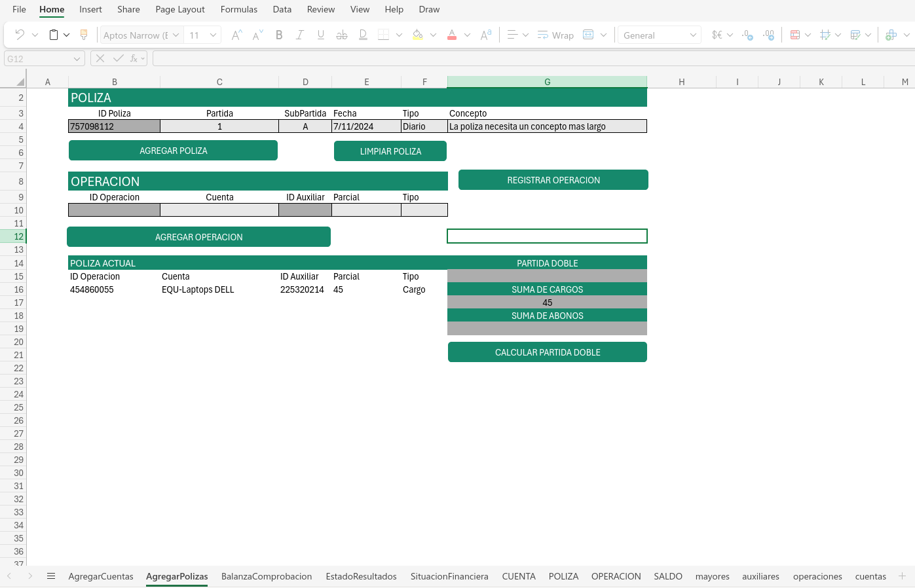Viewport: 915px width, 588px height.
Task: Click the CALCULAR PARTIDA DOBLE button
Action: [x=548, y=352]
